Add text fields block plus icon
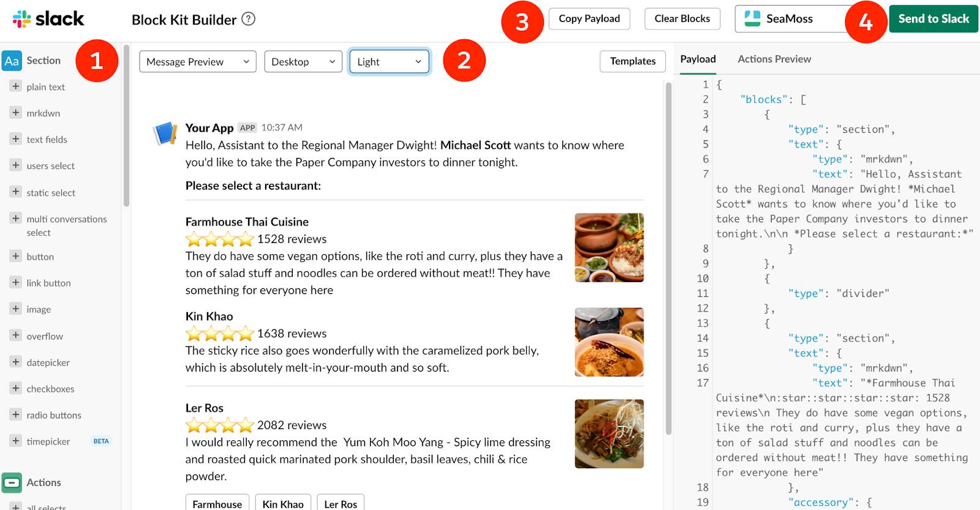Viewport: 980px width, 510px height. 16,139
